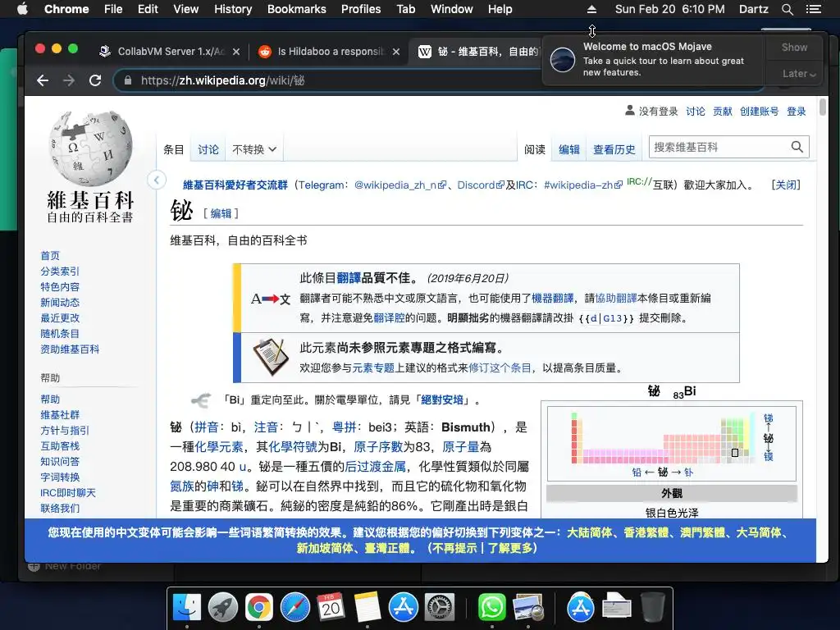Viewport: 840px width, 630px height.
Task: Open the Chrome File menu
Action: tap(113, 9)
